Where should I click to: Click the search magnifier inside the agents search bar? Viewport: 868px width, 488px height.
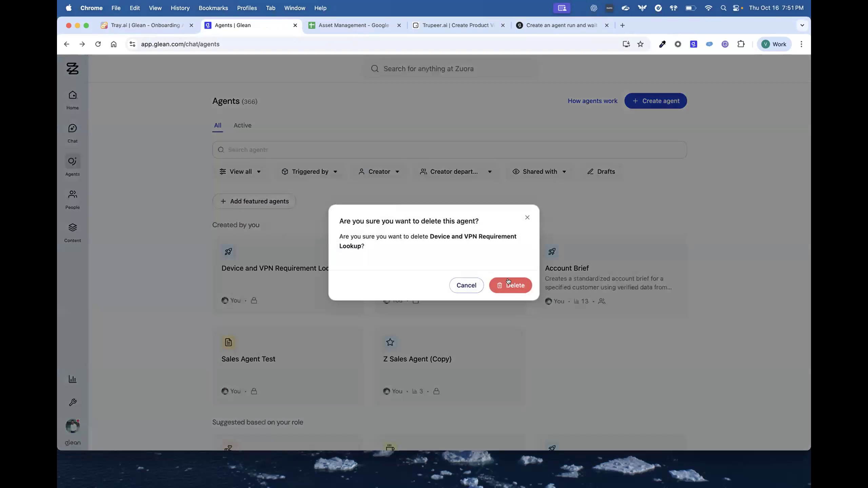[221, 149]
